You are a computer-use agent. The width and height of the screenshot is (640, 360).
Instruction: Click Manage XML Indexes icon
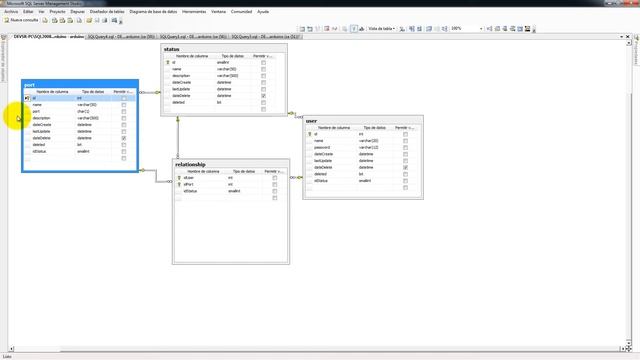pyautogui.click(x=512, y=29)
